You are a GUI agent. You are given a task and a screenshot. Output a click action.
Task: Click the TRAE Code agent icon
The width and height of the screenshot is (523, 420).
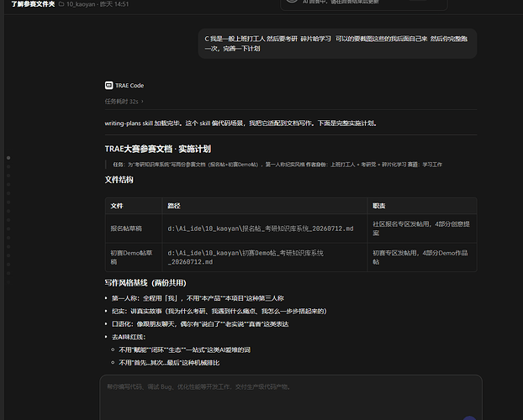(108, 86)
